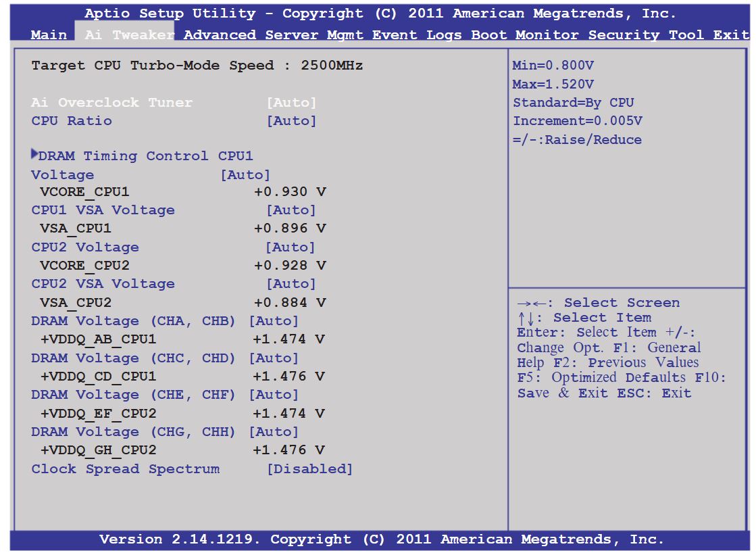
Task: Select the Tool tab
Action: [x=686, y=34]
